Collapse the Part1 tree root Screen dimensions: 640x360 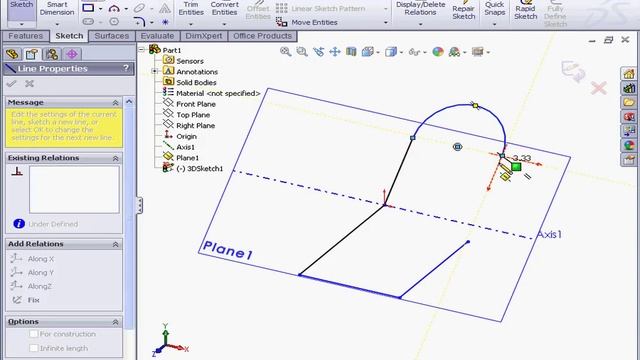click(x=142, y=49)
